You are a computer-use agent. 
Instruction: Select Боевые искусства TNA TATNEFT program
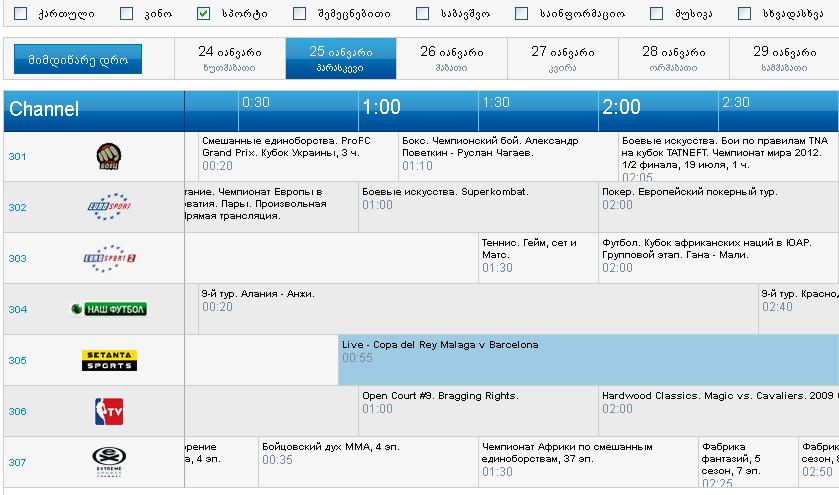click(x=728, y=156)
